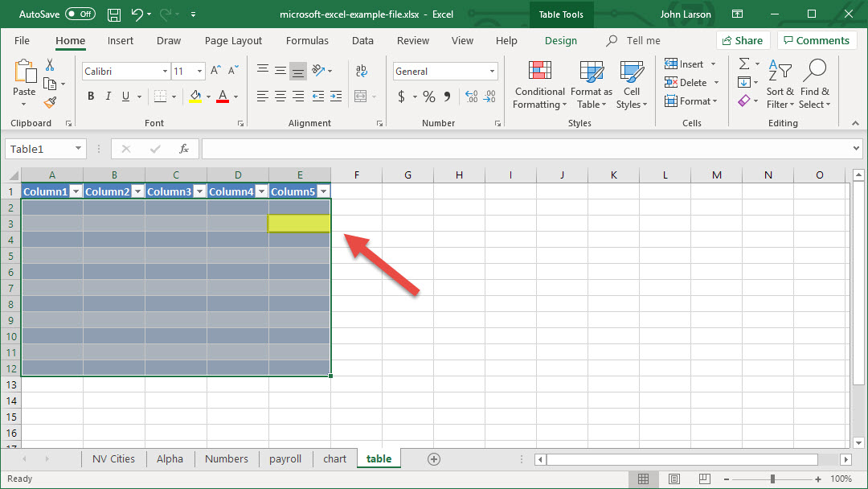Toggle Italic formatting
This screenshot has height=489, width=868.
(x=108, y=97)
